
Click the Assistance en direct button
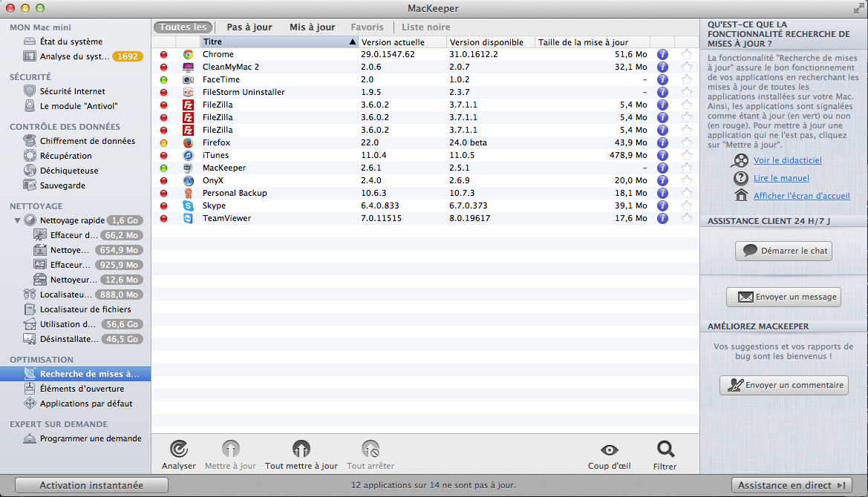(792, 485)
